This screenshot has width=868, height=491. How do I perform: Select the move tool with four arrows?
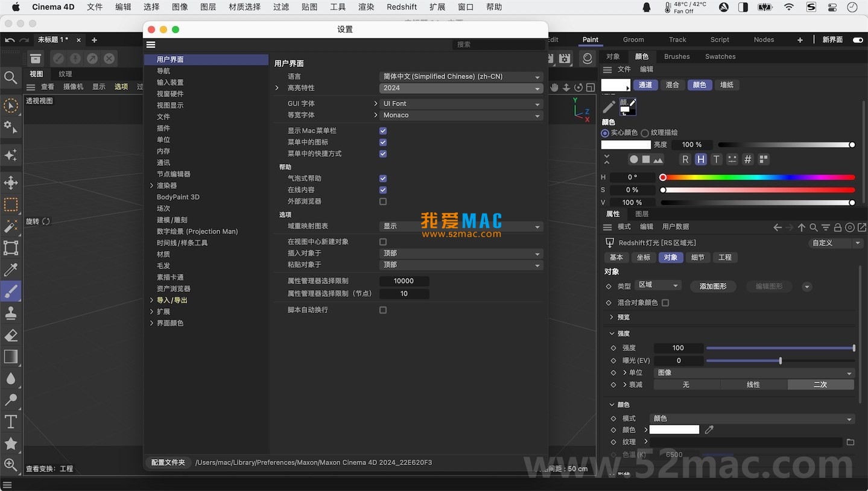tap(11, 182)
